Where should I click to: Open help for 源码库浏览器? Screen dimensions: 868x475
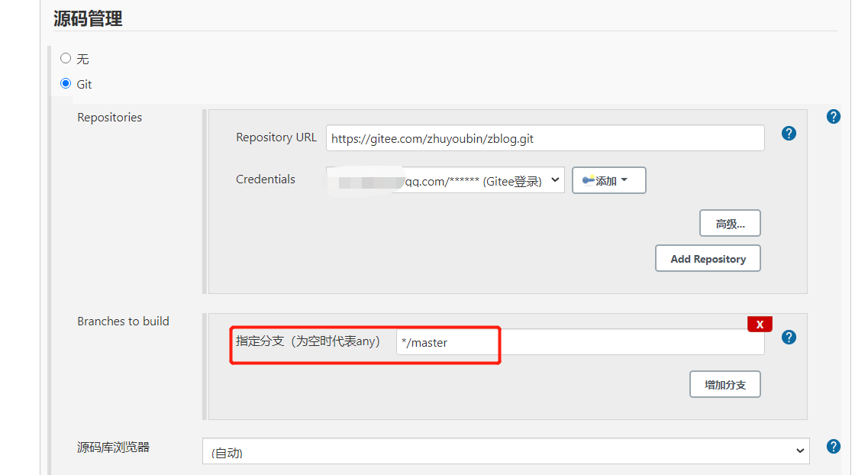[833, 446]
